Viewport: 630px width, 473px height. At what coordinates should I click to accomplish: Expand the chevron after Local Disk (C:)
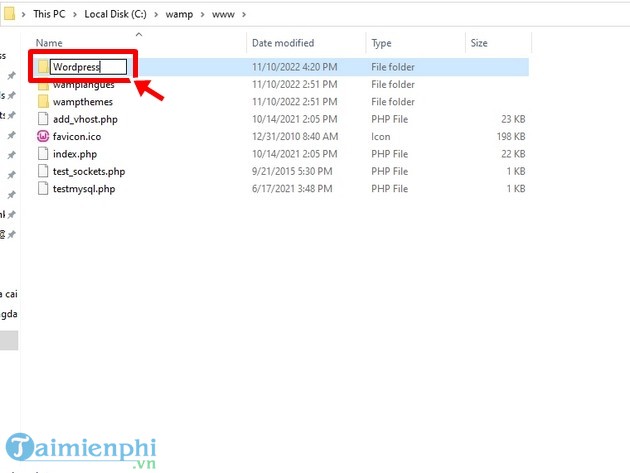(156, 14)
